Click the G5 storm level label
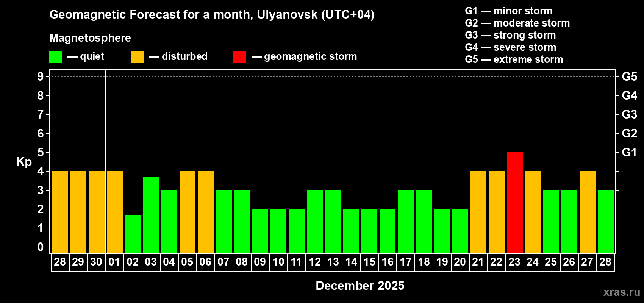Screen dimensions: 644x303 (629, 77)
